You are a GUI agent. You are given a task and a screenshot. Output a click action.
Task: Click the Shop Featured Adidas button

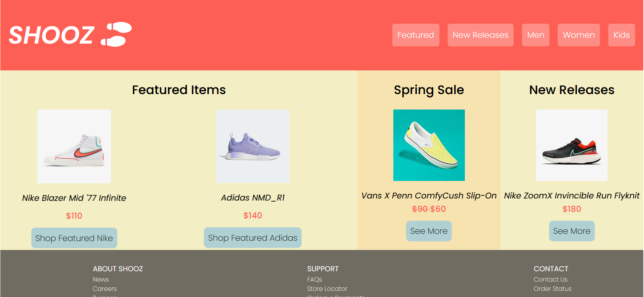(253, 238)
